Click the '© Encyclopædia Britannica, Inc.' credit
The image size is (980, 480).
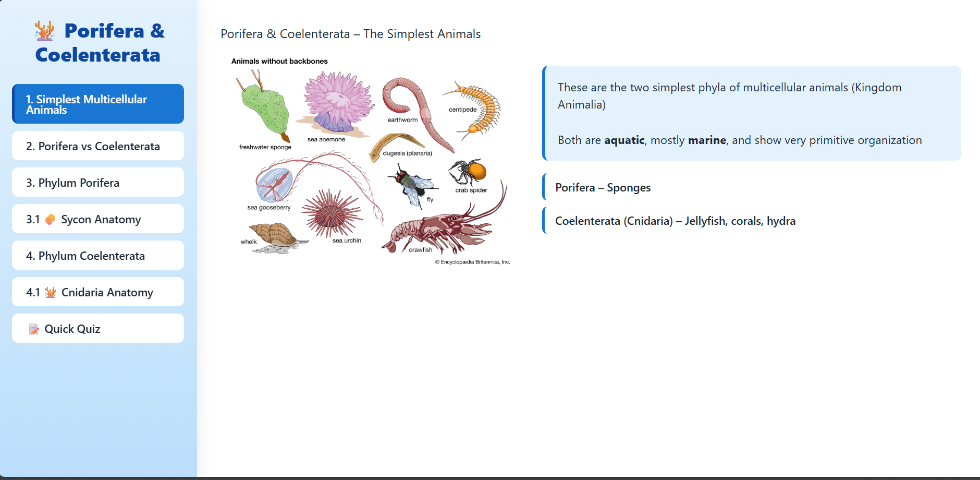point(473,262)
